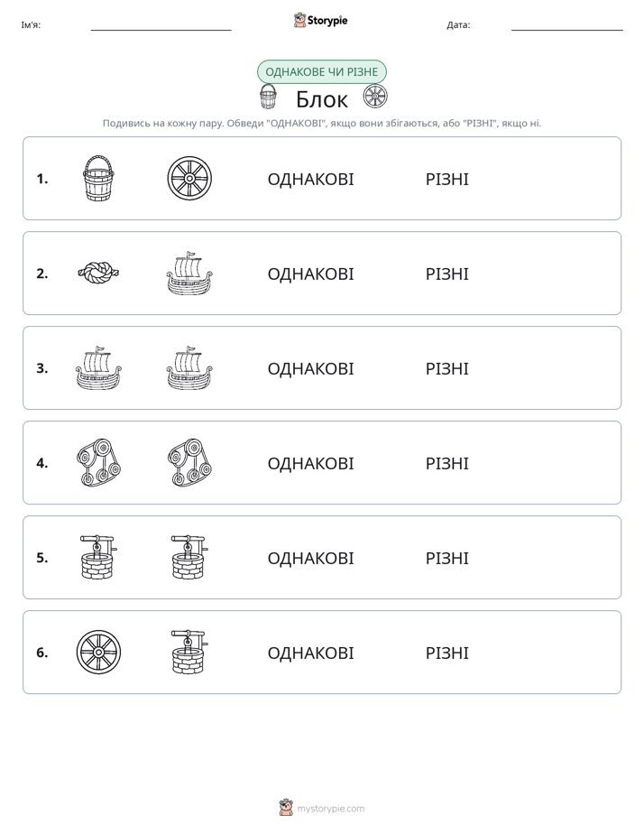This screenshot has width=644, height=834.
Task: Click the left ship icon in row 3
Action: 98,367
